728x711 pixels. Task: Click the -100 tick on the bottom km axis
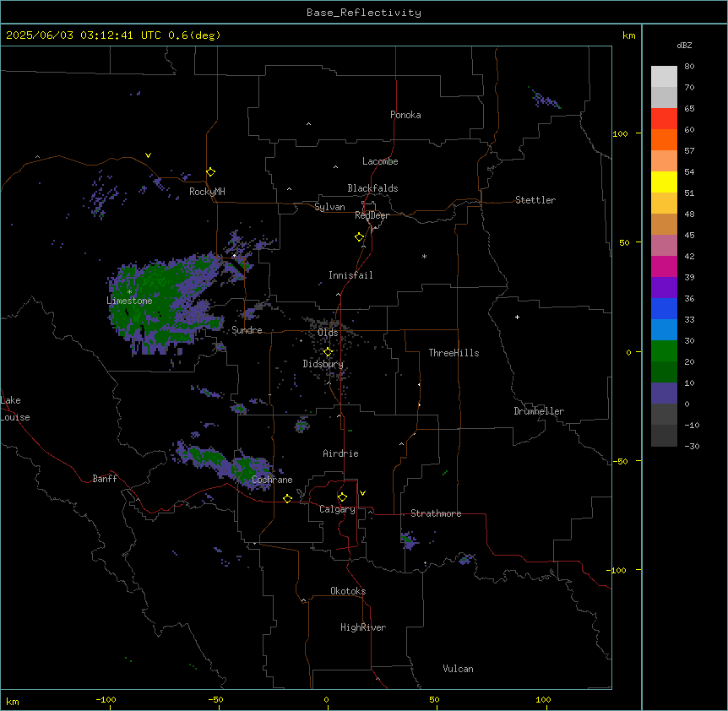(106, 699)
